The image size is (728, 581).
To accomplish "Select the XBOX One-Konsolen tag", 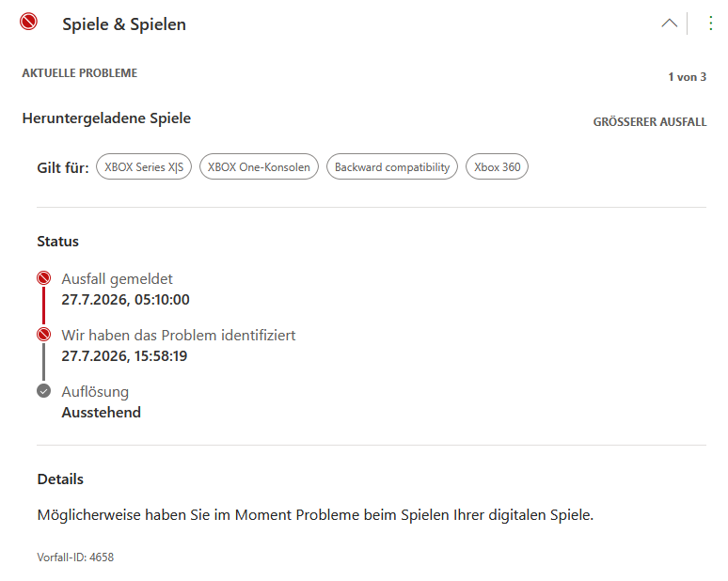I will pos(259,166).
